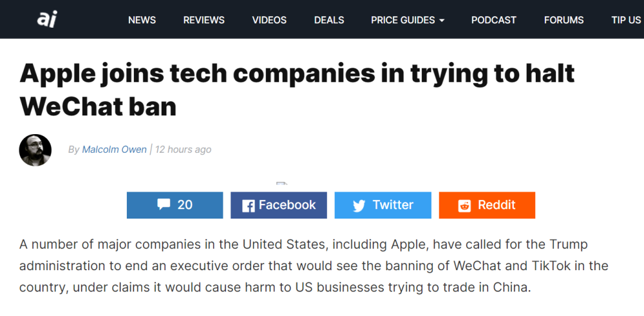Open Malcolm Owen author link

click(x=114, y=150)
